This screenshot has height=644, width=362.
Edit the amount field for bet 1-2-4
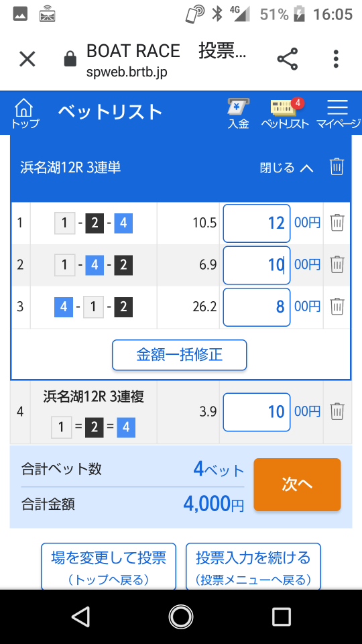[x=257, y=223]
